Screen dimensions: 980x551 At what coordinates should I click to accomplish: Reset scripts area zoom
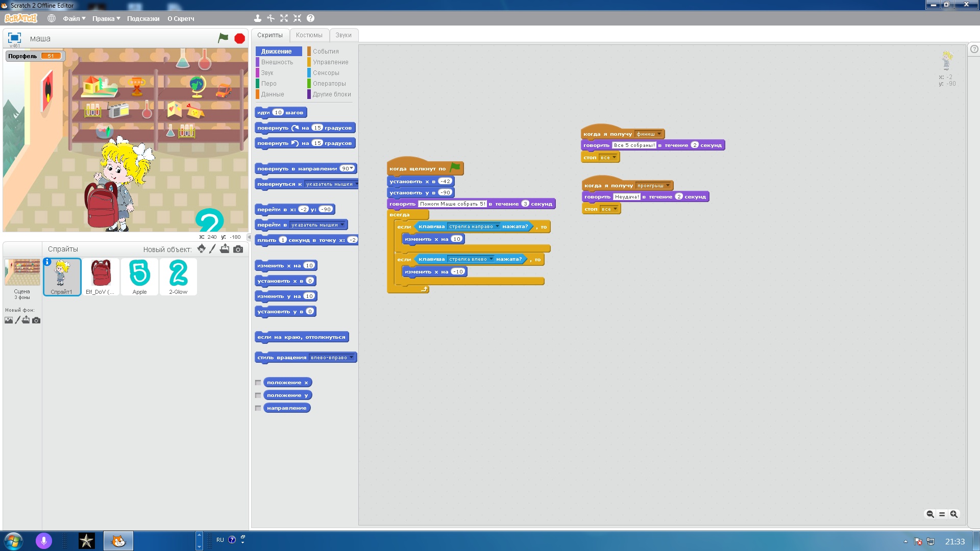click(942, 514)
